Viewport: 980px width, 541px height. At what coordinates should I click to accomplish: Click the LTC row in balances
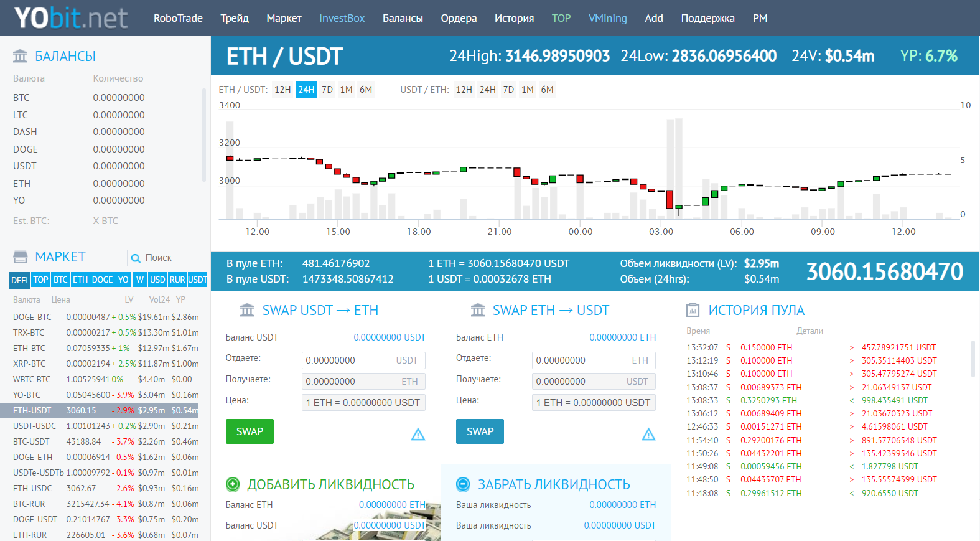(x=106, y=115)
